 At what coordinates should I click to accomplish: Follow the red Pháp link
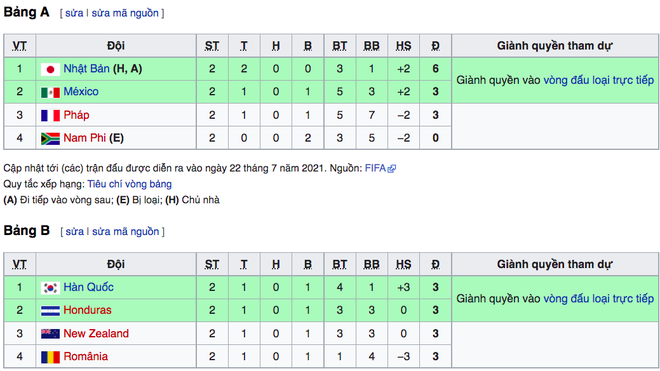coord(76,115)
